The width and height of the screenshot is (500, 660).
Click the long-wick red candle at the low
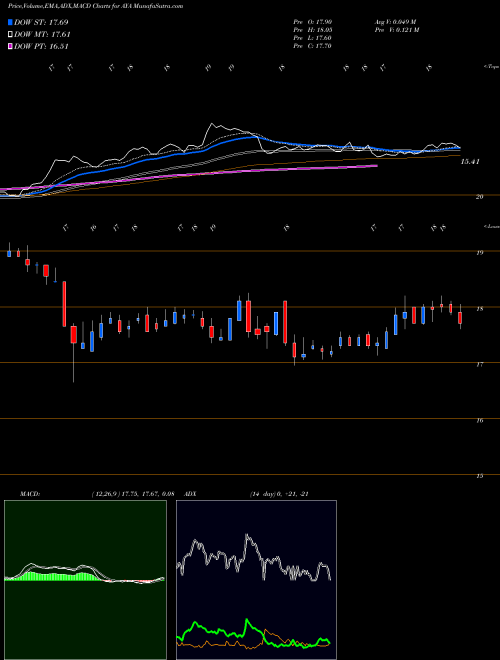click(74, 353)
